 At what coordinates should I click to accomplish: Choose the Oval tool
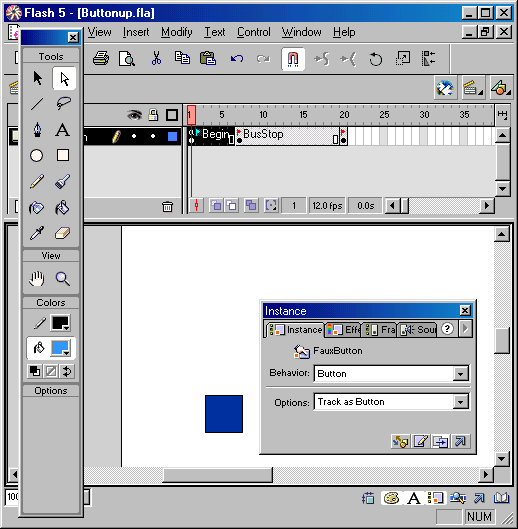click(36, 156)
